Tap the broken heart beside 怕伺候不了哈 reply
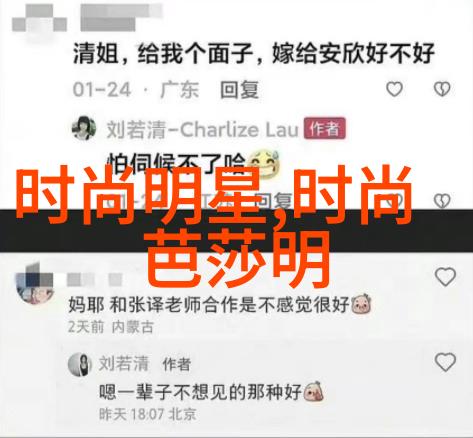473x438 pixels. click(x=442, y=200)
